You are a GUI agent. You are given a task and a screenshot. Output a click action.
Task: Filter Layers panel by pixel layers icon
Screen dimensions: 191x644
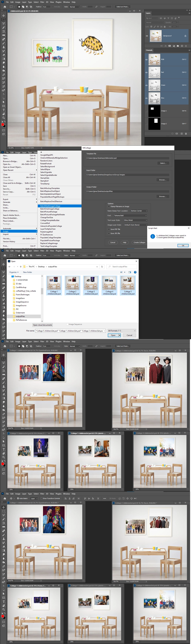coord(161,18)
